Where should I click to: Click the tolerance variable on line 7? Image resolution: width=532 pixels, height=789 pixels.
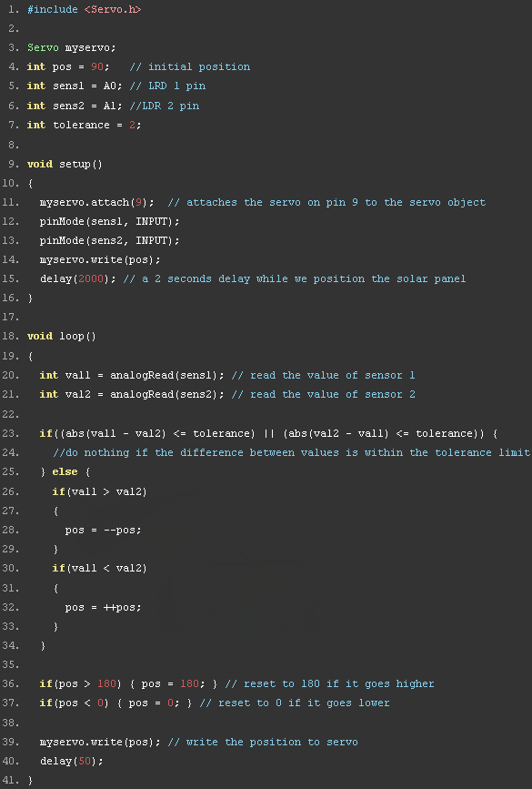(x=81, y=125)
